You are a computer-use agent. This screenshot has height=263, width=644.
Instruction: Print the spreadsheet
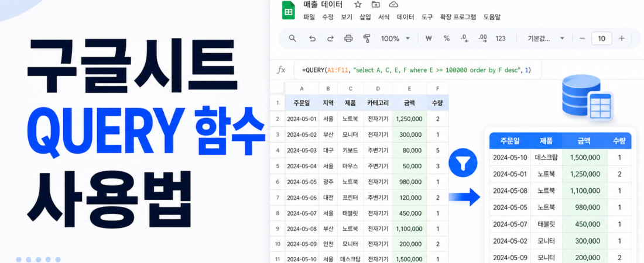pyautogui.click(x=348, y=38)
